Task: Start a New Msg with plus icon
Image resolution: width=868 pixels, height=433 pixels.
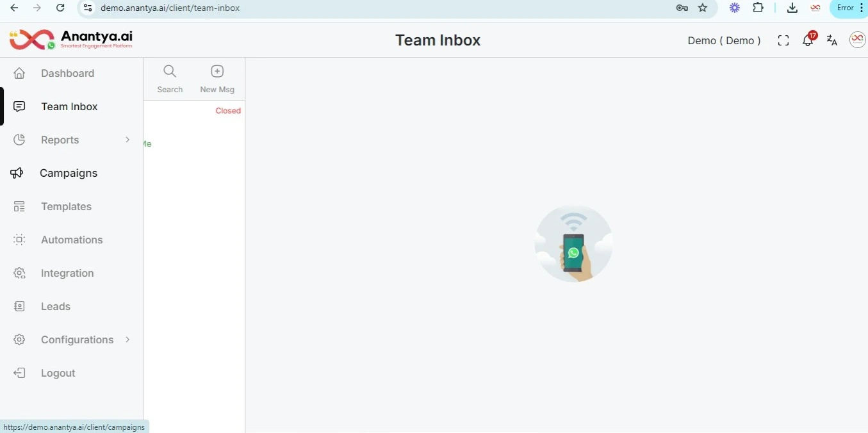Action: tap(217, 79)
